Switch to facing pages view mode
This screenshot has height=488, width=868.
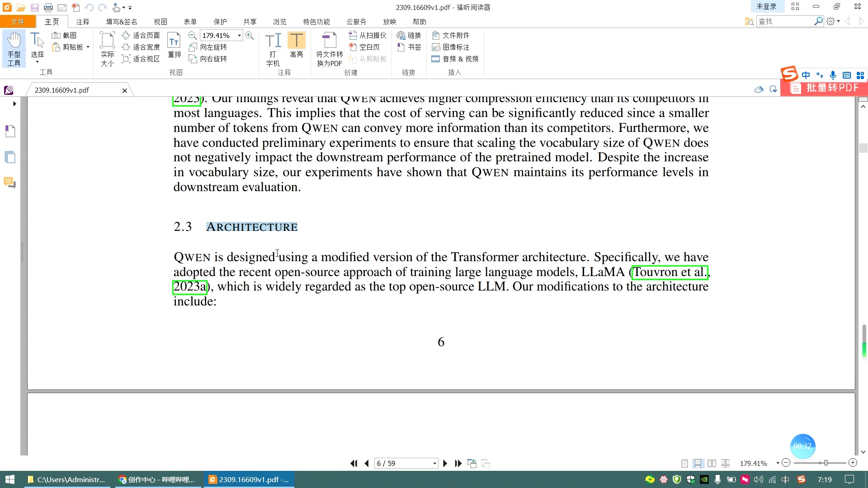pos(712,463)
